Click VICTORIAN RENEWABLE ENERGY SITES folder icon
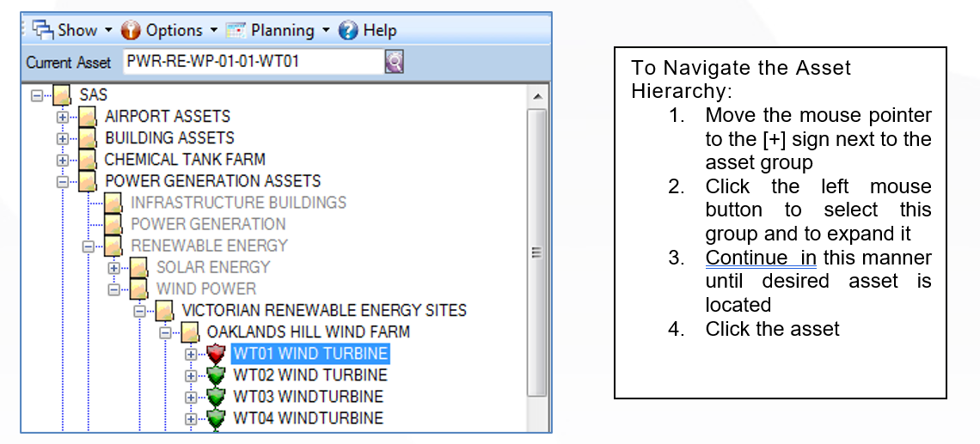Image resolution: width=980 pixels, height=444 pixels. 163,311
